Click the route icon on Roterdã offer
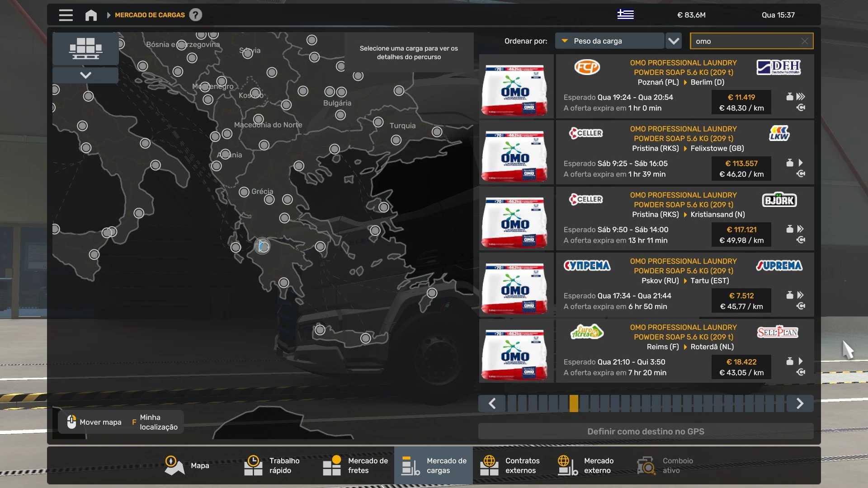Screen dimensions: 868x488 801,372
